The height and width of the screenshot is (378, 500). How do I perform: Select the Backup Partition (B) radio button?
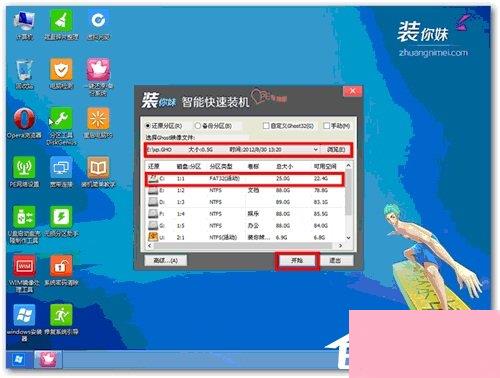[x=197, y=126]
